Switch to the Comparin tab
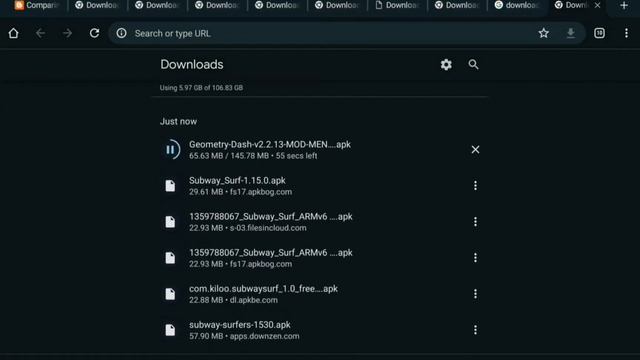The height and width of the screenshot is (360, 640). click(37, 5)
